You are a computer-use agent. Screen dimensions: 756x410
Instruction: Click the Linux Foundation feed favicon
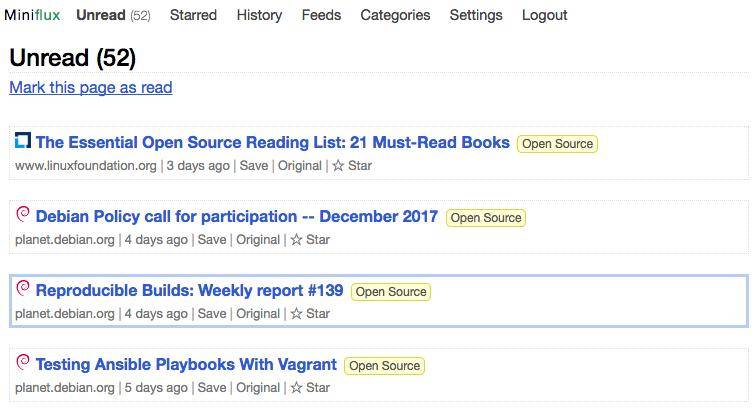[x=23, y=141]
